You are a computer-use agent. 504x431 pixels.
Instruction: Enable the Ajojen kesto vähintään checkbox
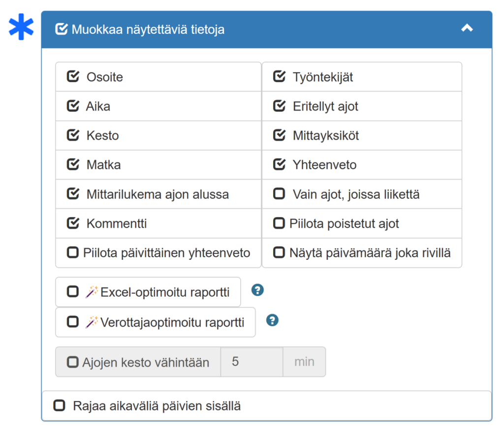[x=73, y=362]
